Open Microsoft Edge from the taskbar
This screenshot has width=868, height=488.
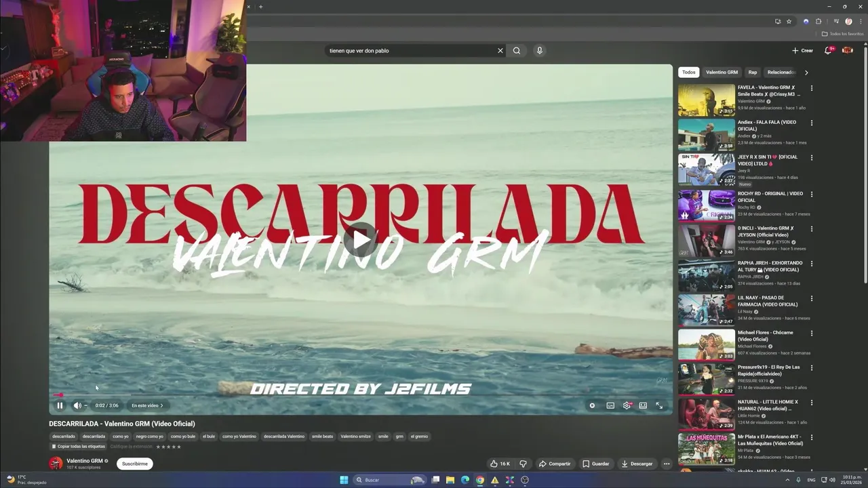pos(465,480)
